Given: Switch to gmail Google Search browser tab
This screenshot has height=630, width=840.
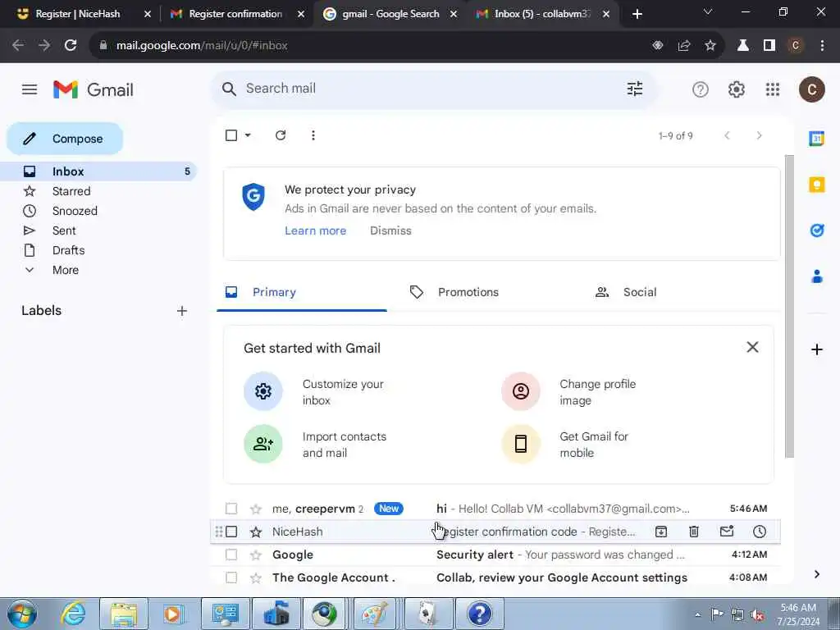Looking at the screenshot, I should (x=390, y=14).
